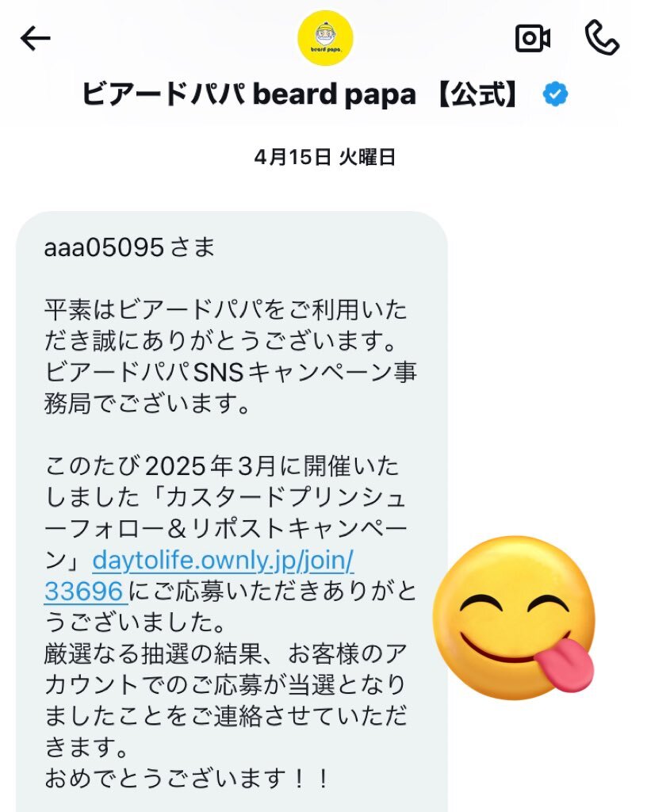Tap the line おめでとうございます！！
Image resolution: width=651 pixels, height=812 pixels.
click(187, 779)
